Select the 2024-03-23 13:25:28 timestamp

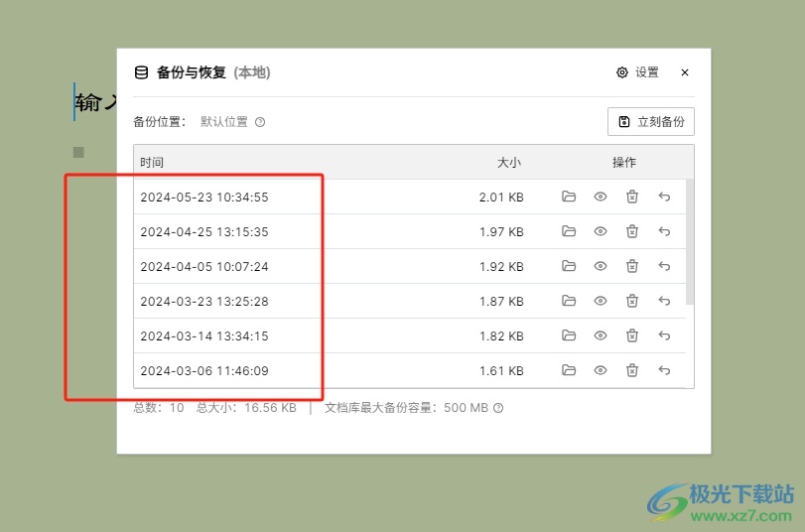point(204,302)
